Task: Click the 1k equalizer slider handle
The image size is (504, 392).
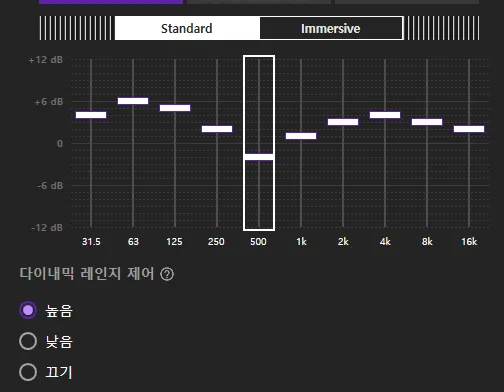Action: tap(301, 136)
